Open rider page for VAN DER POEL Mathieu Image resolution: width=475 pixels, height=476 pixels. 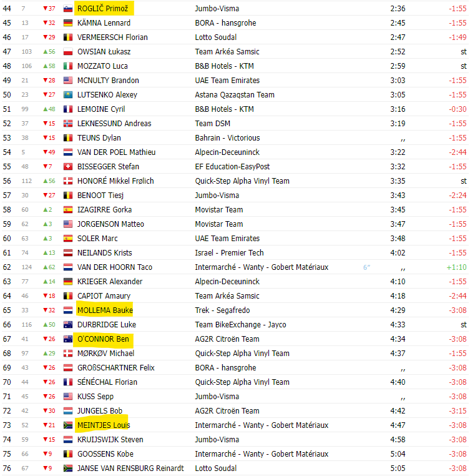click(x=116, y=152)
